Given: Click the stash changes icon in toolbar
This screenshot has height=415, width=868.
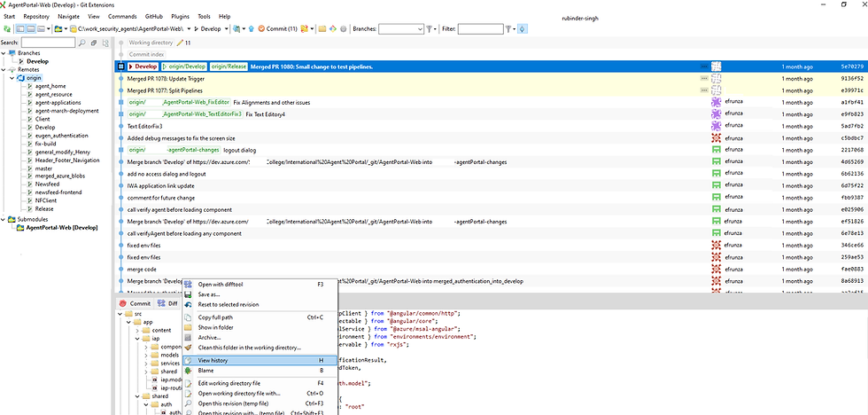Looking at the screenshot, I should 304,28.
